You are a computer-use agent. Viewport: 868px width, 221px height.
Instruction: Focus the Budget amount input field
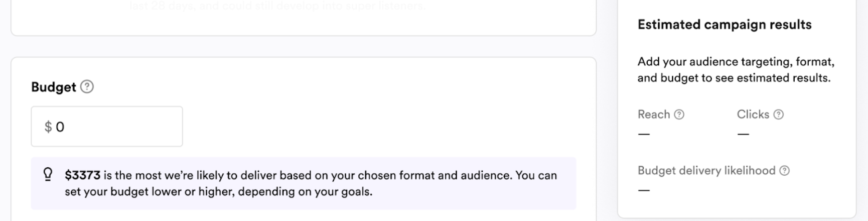pos(115,127)
